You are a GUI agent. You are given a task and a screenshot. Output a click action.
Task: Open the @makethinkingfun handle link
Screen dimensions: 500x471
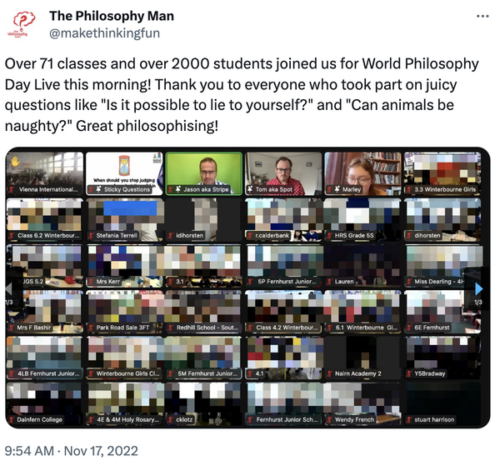coord(105,33)
